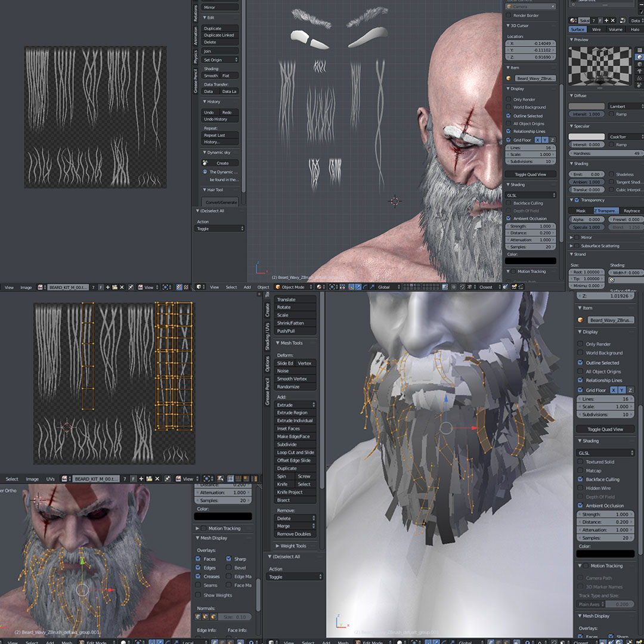Unlink the image with the X icon

pyautogui.click(x=122, y=287)
